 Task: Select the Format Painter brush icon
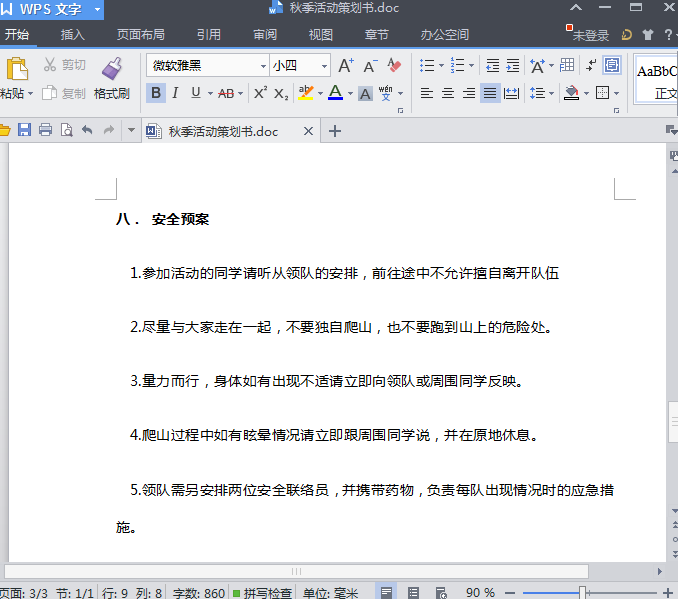point(112,69)
